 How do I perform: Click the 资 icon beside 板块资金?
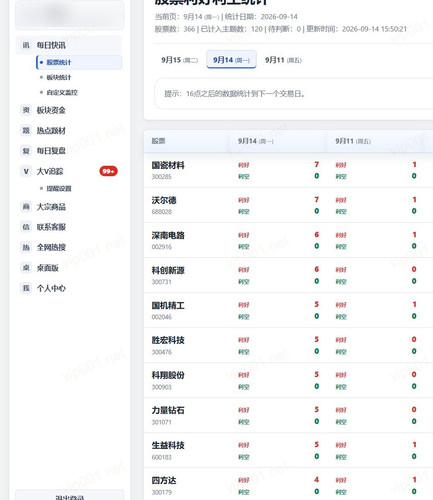[26, 110]
